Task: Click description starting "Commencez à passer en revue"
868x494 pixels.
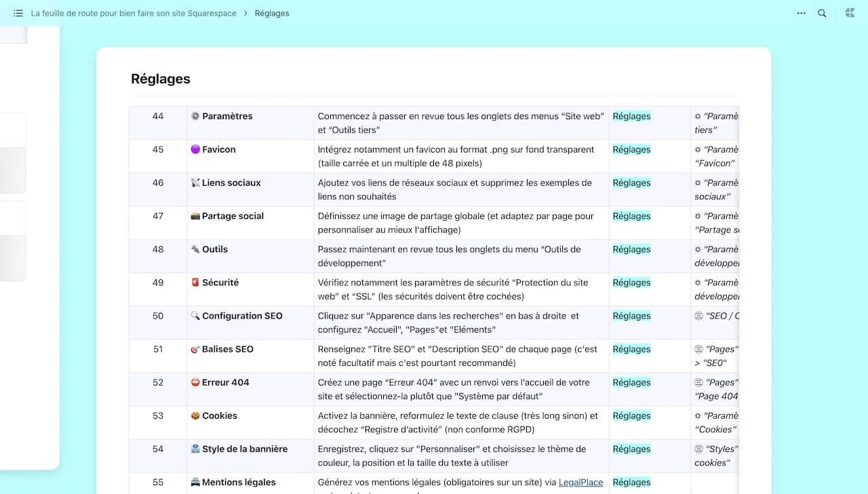Action: (460, 123)
